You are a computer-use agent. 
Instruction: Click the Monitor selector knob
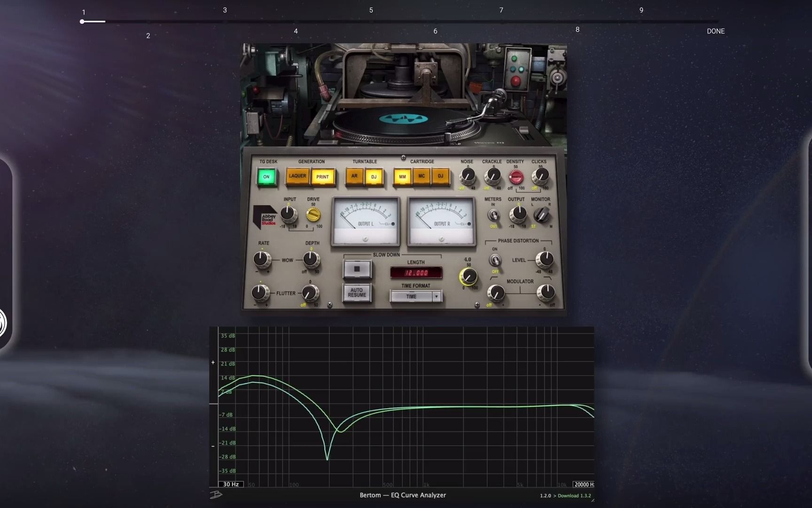[x=541, y=214]
